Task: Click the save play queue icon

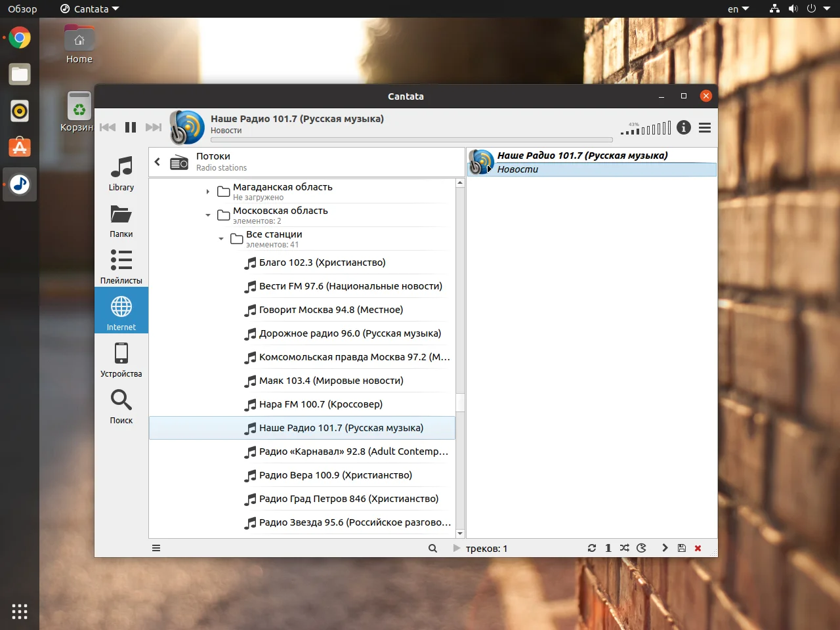Action: [x=682, y=548]
